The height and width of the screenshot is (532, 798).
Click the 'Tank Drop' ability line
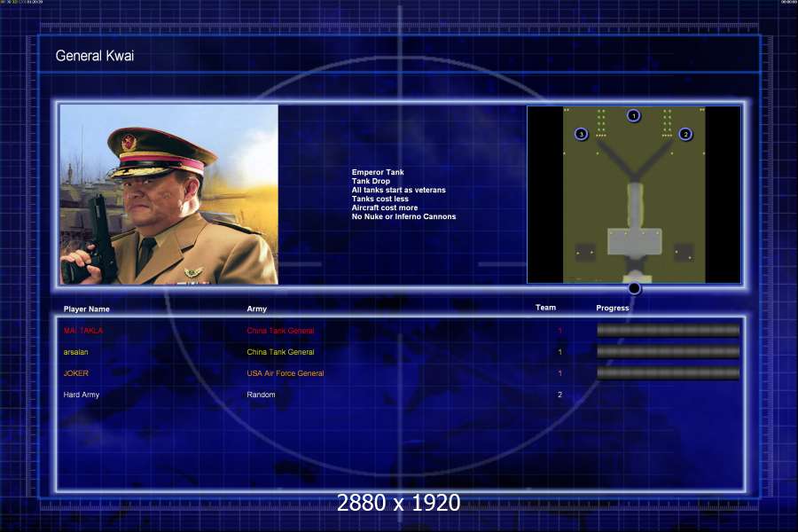[x=371, y=181]
